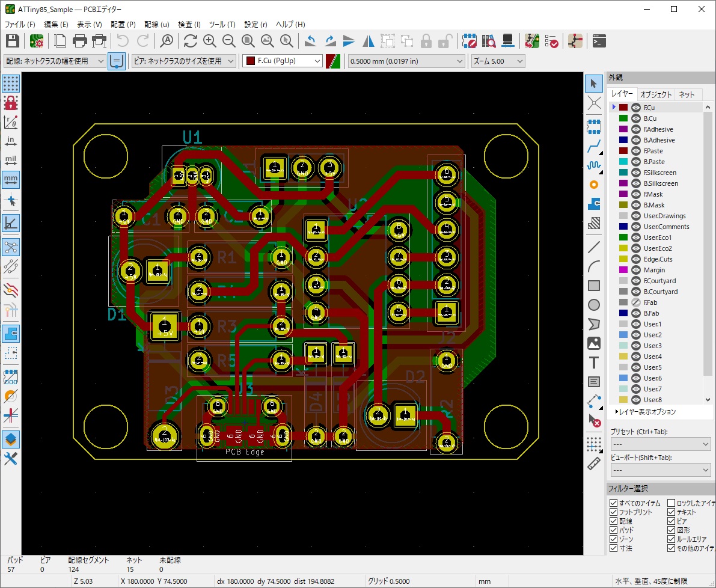716x588 pixels.
Task: Open the 編集 (E) menu
Action: (x=56, y=24)
